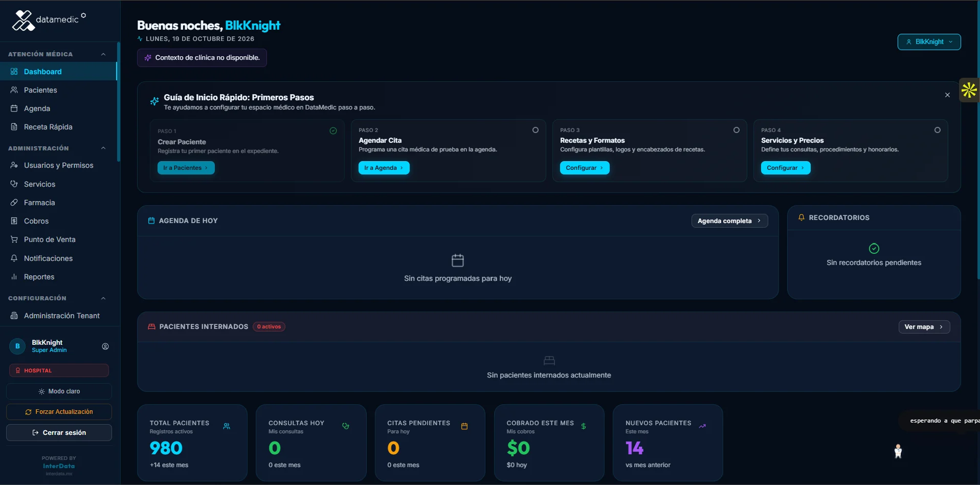Viewport: 980px width, 485px height.
Task: Mark Paso 2 Agendar Cita circle as done
Action: (x=536, y=130)
